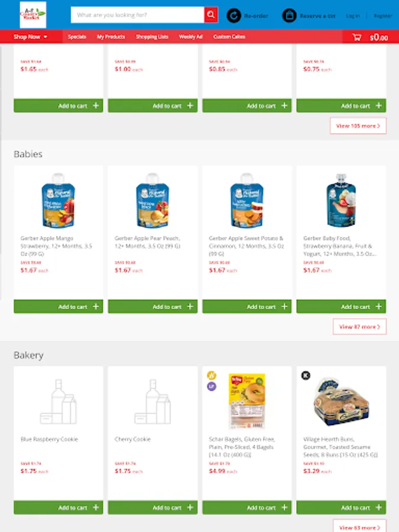Go to Custom Cakes page

(x=229, y=37)
